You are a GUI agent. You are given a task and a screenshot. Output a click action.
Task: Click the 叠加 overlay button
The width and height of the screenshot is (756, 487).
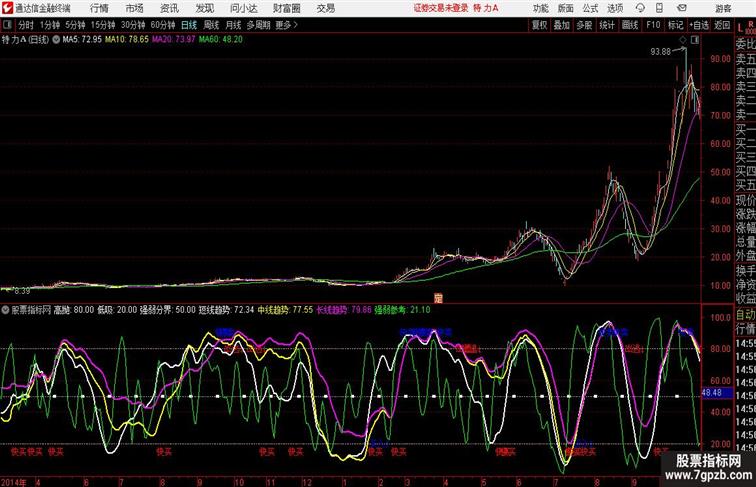click(562, 25)
